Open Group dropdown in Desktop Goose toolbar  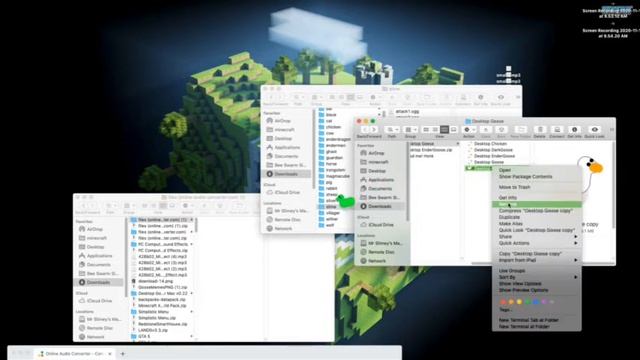(410, 130)
